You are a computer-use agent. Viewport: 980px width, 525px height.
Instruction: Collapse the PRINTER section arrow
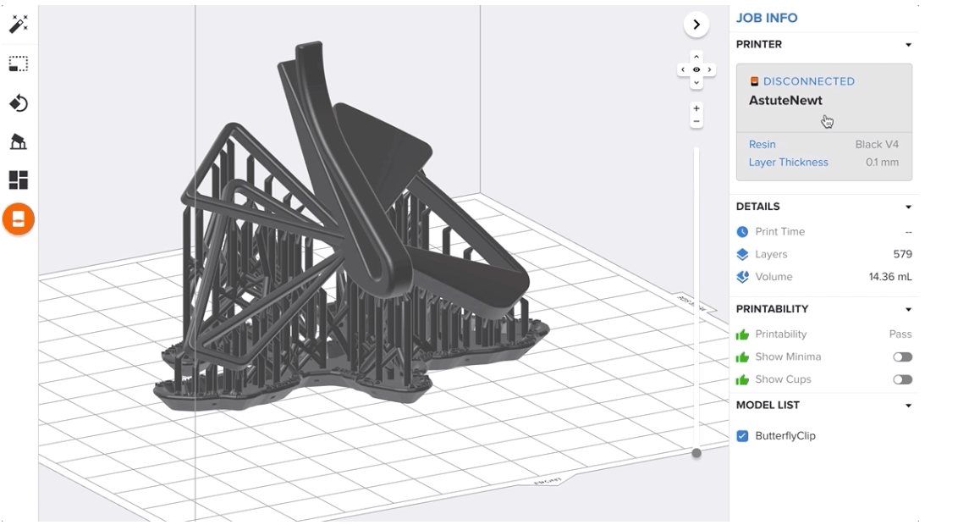pyautogui.click(x=909, y=45)
